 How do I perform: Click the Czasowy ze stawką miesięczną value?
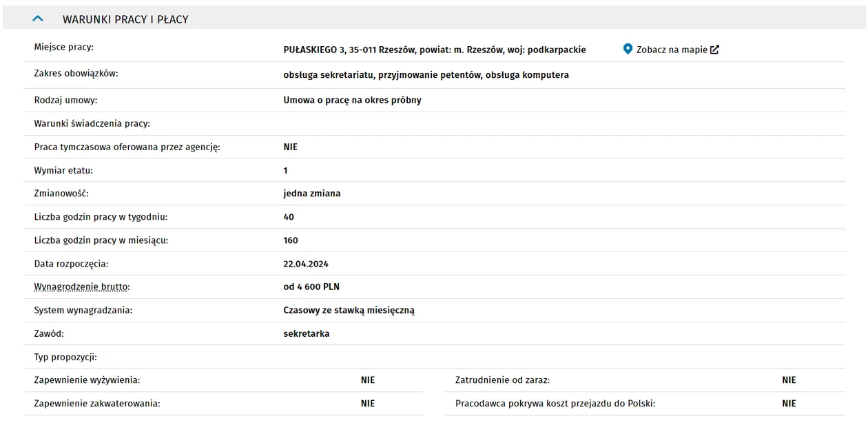coord(349,310)
